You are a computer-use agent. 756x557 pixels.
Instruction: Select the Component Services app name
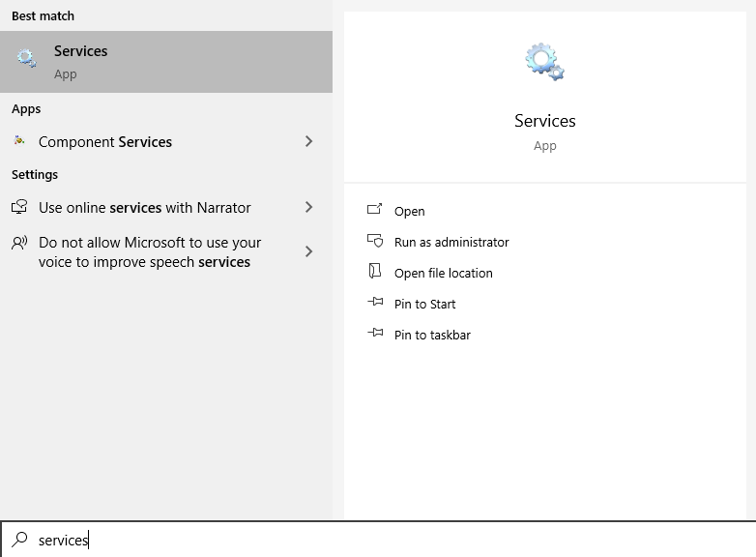105,141
